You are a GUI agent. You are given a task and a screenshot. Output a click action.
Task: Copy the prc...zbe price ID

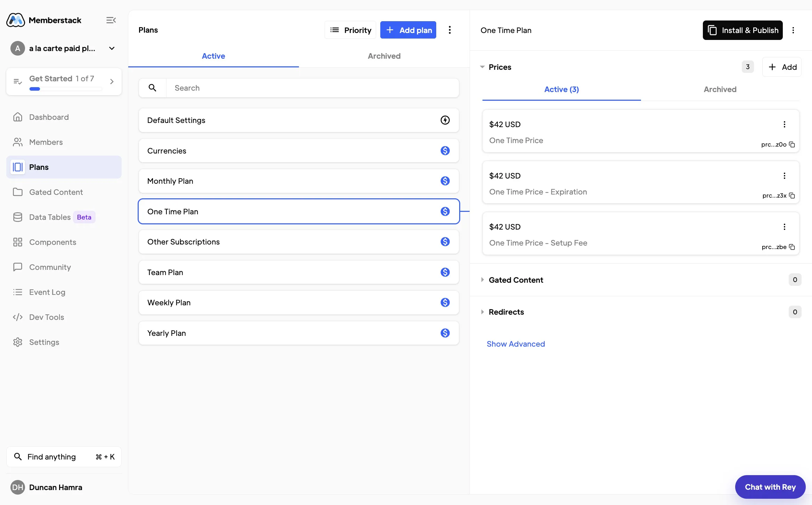pyautogui.click(x=792, y=247)
